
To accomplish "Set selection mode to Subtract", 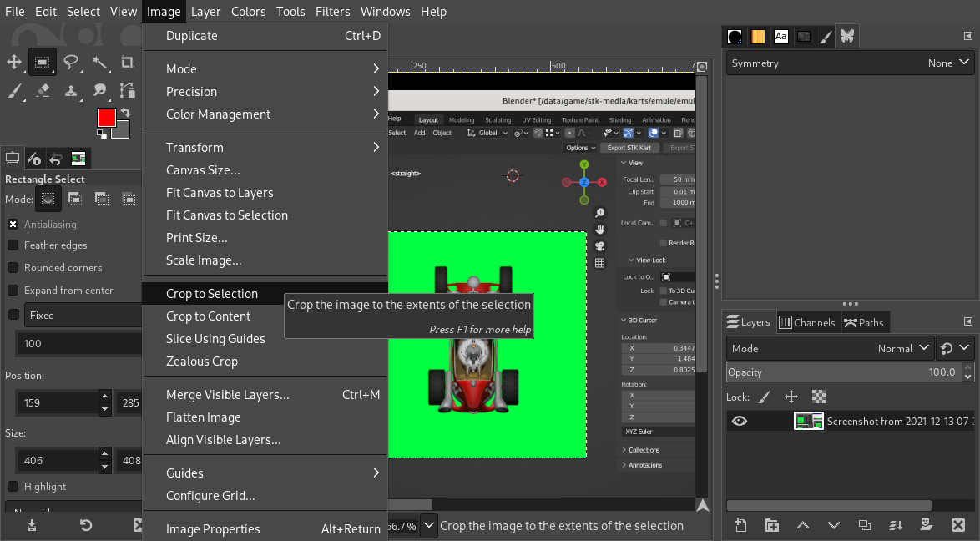I will click(x=102, y=200).
